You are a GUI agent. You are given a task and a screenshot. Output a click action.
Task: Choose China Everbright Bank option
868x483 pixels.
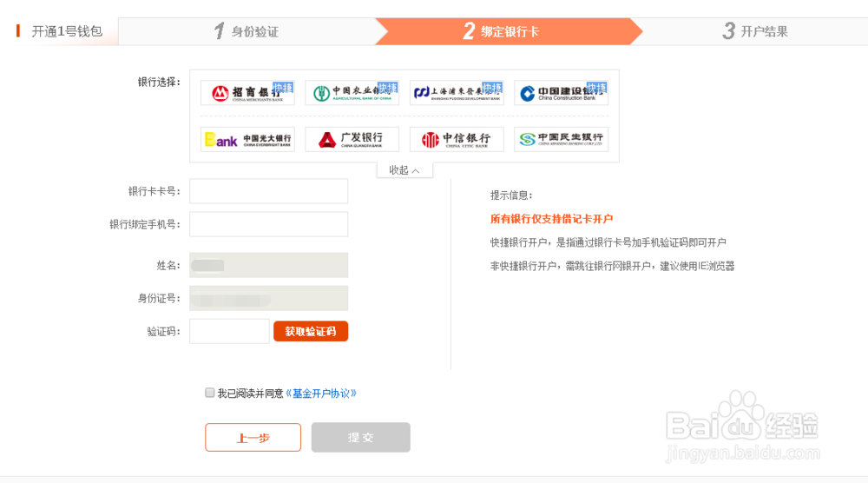[x=247, y=139]
